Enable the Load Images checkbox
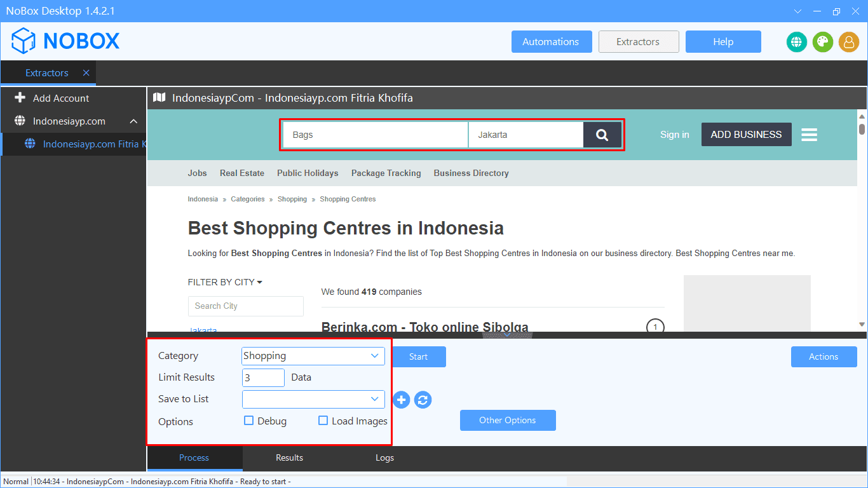The height and width of the screenshot is (488, 868). 323,421
